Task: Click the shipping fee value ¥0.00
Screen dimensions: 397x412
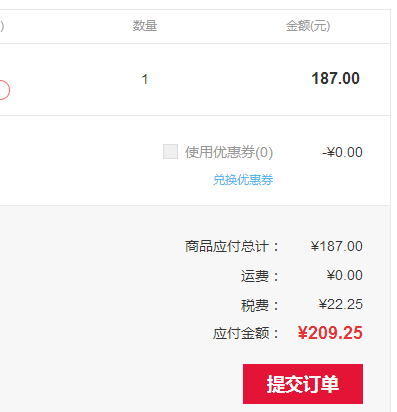Action: [344, 275]
